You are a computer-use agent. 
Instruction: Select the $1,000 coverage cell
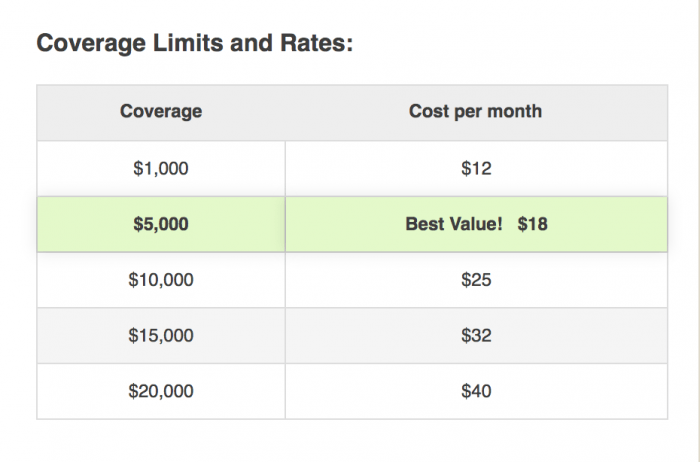point(161,168)
